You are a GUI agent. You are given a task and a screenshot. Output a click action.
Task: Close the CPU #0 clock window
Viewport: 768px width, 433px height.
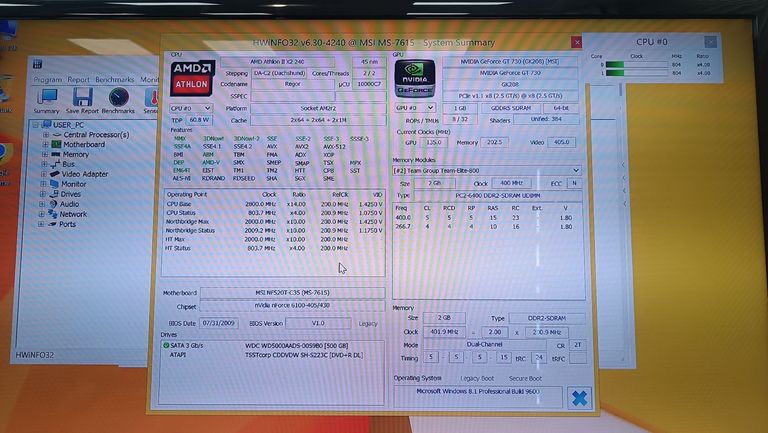[x=710, y=42]
